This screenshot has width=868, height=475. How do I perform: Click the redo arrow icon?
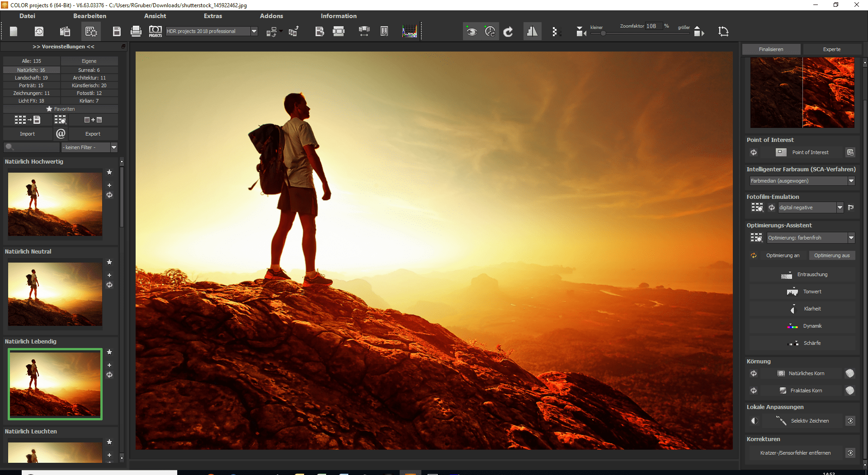click(508, 31)
